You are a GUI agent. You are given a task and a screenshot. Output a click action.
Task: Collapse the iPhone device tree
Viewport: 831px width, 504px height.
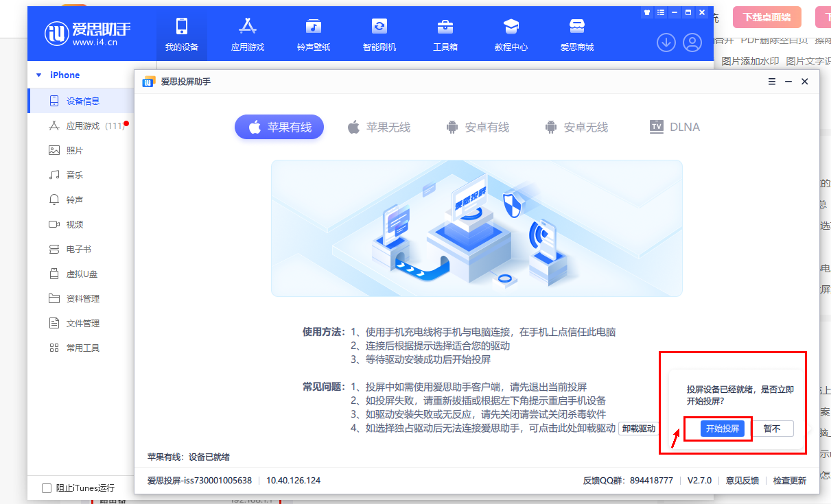point(40,75)
